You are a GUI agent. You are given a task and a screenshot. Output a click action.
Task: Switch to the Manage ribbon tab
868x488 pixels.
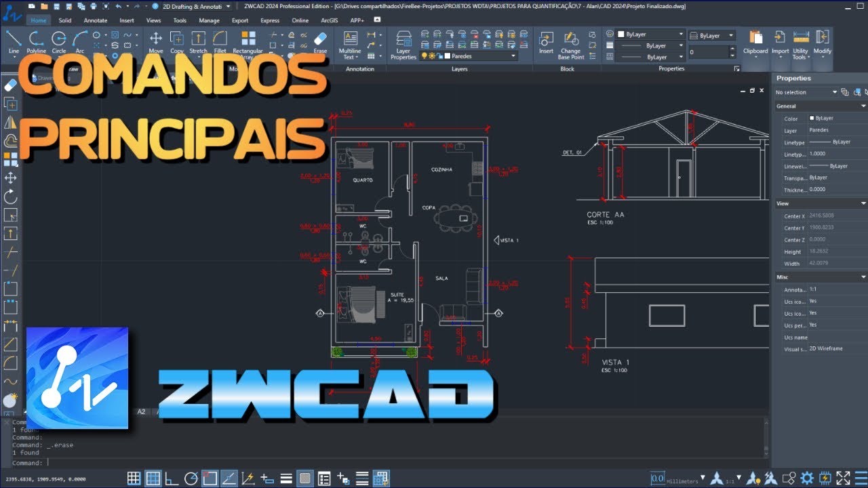209,20
